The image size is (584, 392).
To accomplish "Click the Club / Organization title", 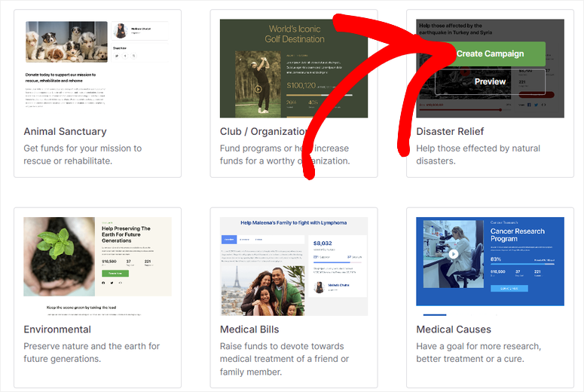I will [x=264, y=131].
